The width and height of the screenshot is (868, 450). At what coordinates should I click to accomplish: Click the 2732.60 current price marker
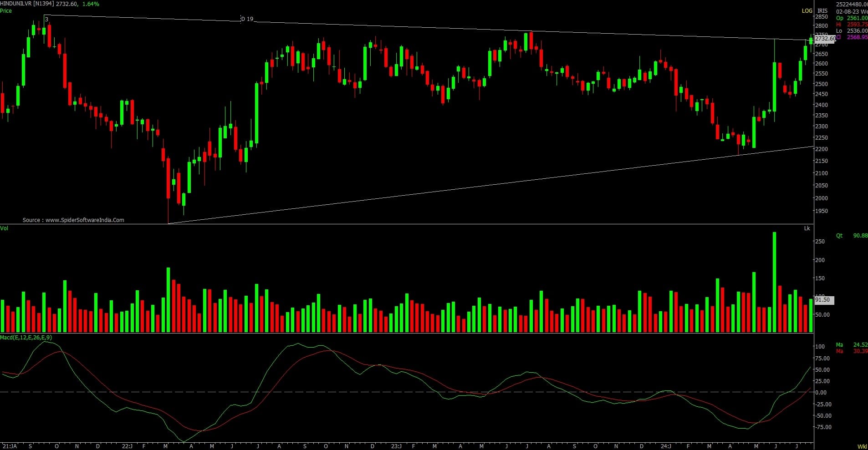point(825,39)
